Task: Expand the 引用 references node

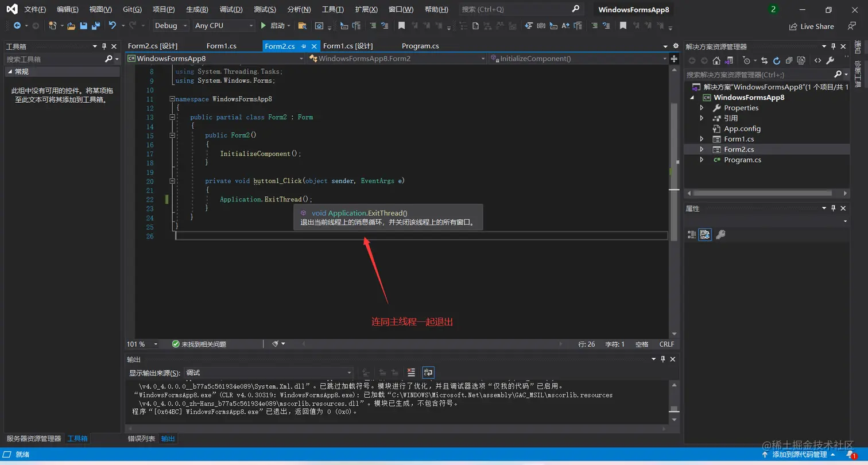Action: coord(701,118)
